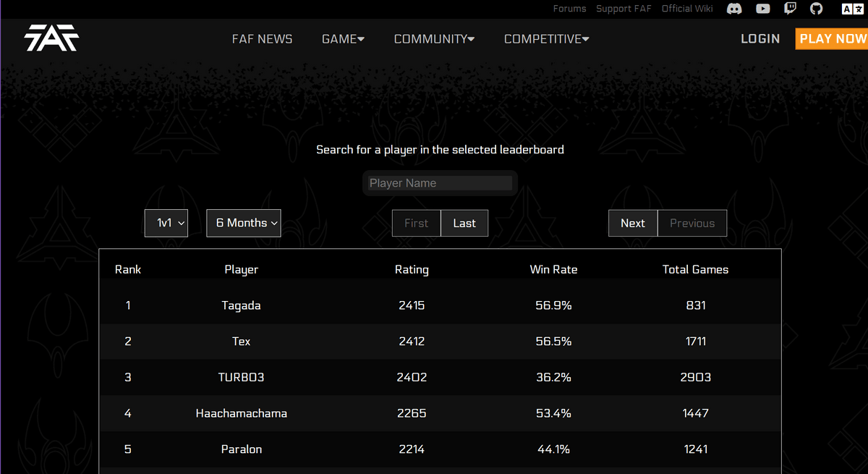Select player Tagada
Image resolution: width=868 pixels, height=474 pixels.
click(x=242, y=305)
